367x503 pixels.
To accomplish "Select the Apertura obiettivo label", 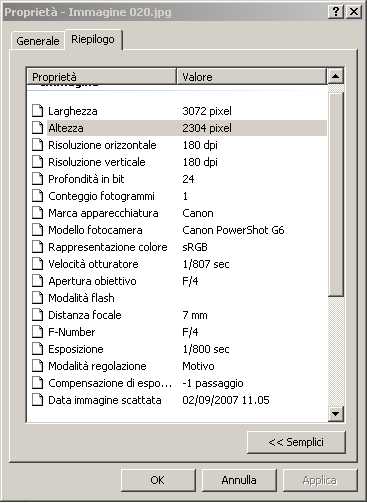I will click(92, 281).
